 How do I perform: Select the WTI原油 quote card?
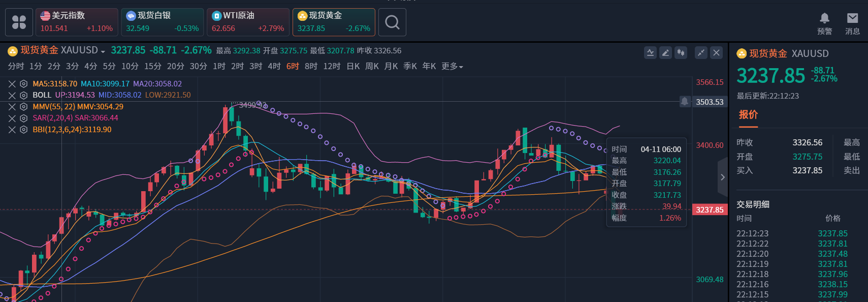click(248, 22)
